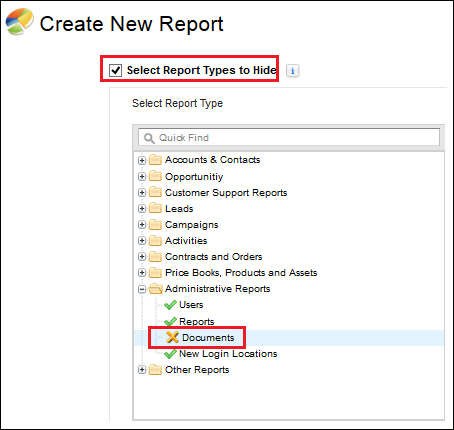Select the Users report type
The image size is (454, 430).
[x=191, y=305]
